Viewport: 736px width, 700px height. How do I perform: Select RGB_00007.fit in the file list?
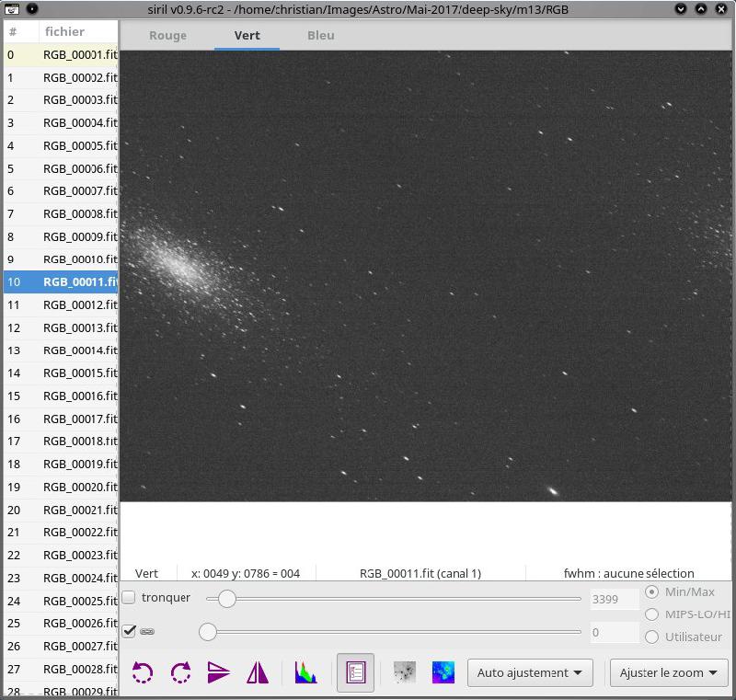click(61, 191)
